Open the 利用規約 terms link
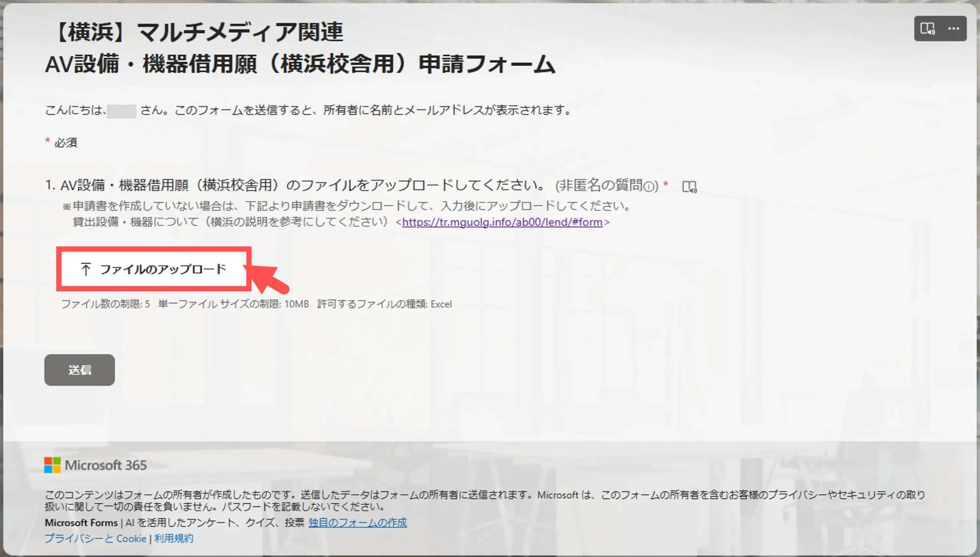Viewport: 980px width, 557px height. pyautogui.click(x=174, y=539)
